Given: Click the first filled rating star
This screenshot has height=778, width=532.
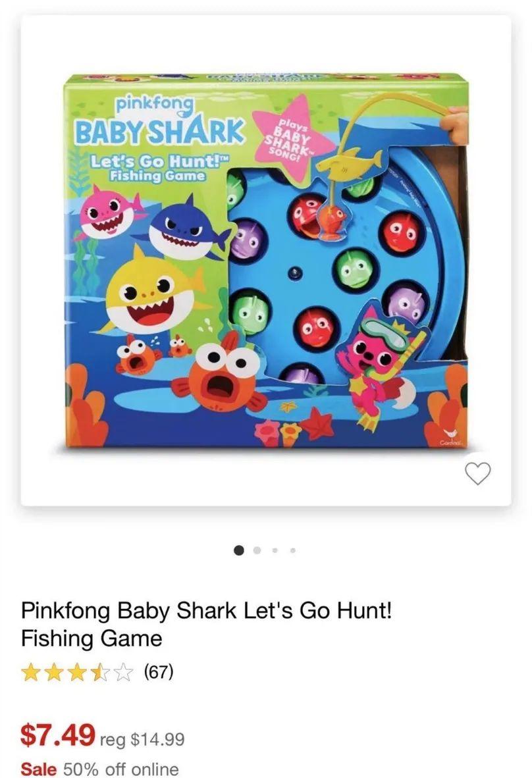Looking at the screenshot, I should click(31, 673).
